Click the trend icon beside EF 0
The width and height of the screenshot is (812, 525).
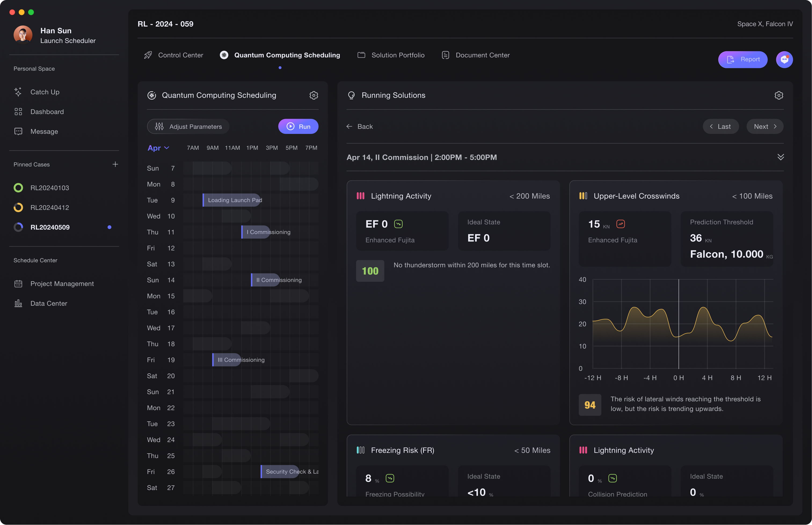[x=398, y=224]
